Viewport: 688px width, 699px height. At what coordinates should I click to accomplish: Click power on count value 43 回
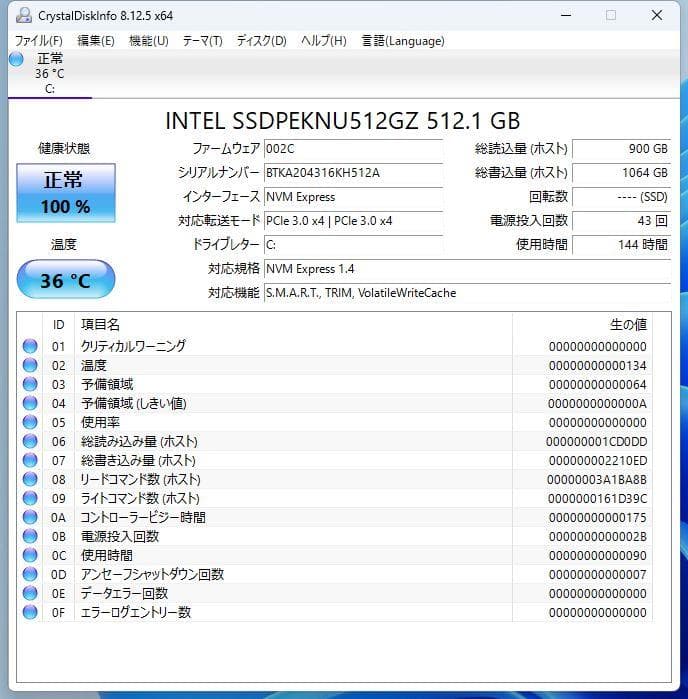[621, 221]
